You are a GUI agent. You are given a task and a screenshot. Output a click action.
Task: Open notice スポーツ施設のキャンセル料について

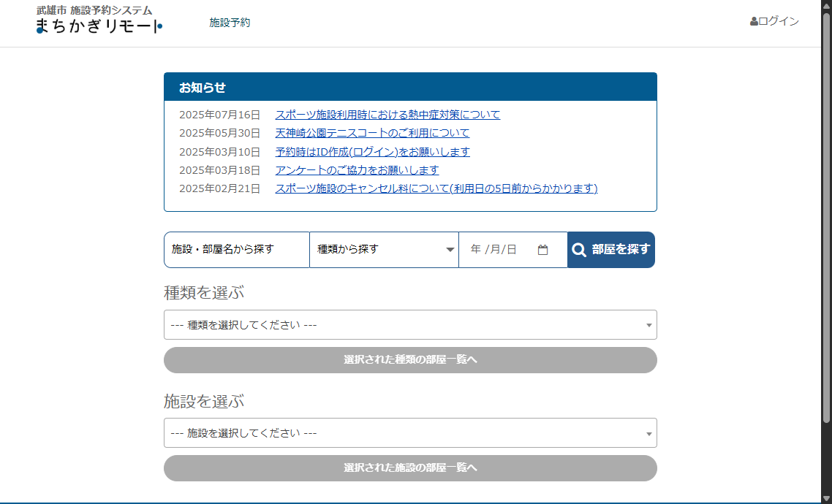point(436,188)
